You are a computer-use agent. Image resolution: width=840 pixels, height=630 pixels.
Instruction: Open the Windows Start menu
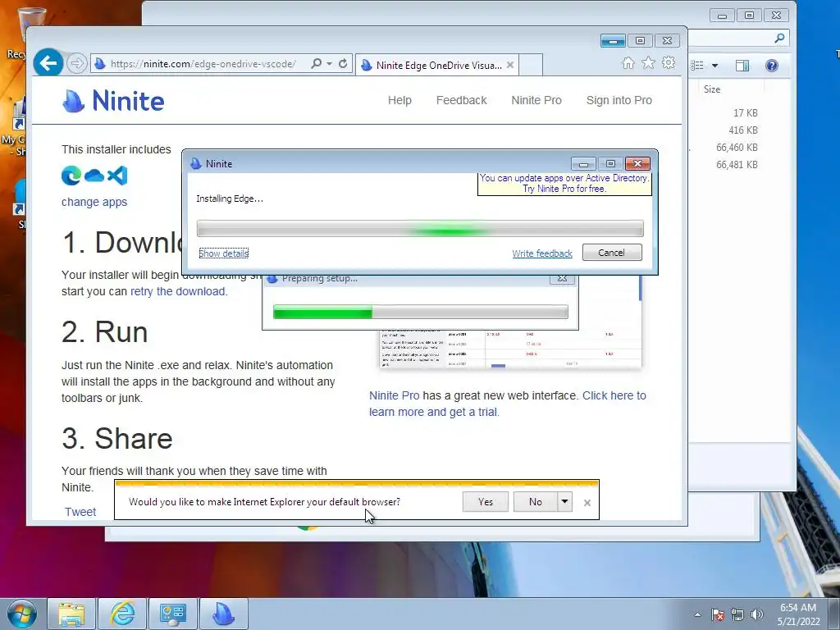22,614
